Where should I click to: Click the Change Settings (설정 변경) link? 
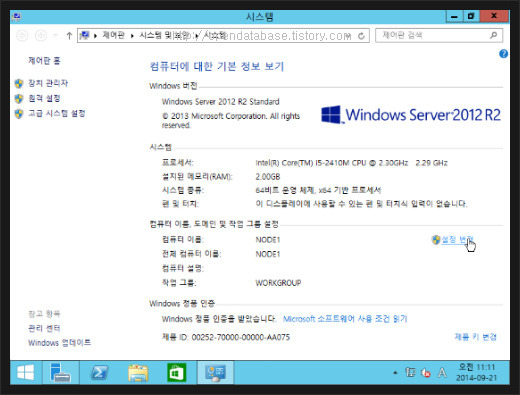point(457,239)
